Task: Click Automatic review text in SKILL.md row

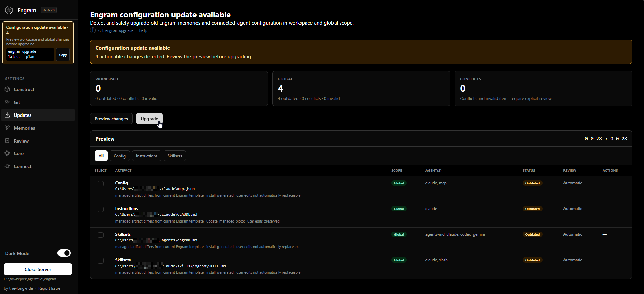Action: click(573, 260)
